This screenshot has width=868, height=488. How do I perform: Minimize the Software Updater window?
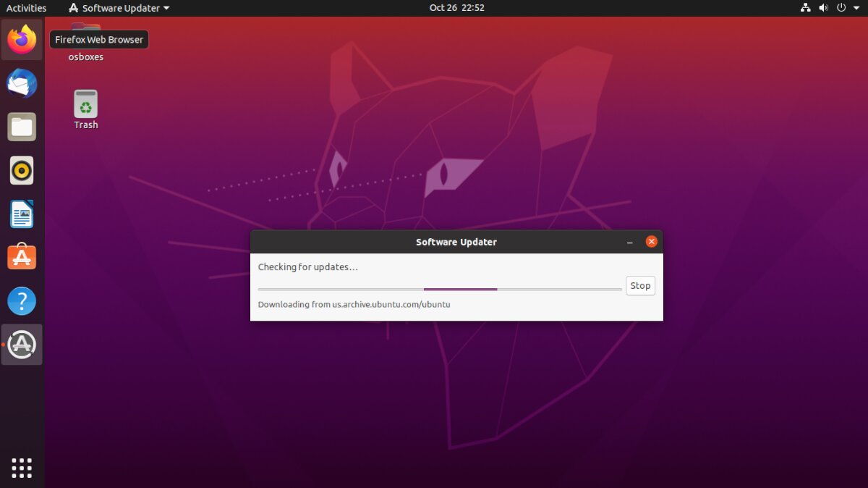pyautogui.click(x=630, y=242)
